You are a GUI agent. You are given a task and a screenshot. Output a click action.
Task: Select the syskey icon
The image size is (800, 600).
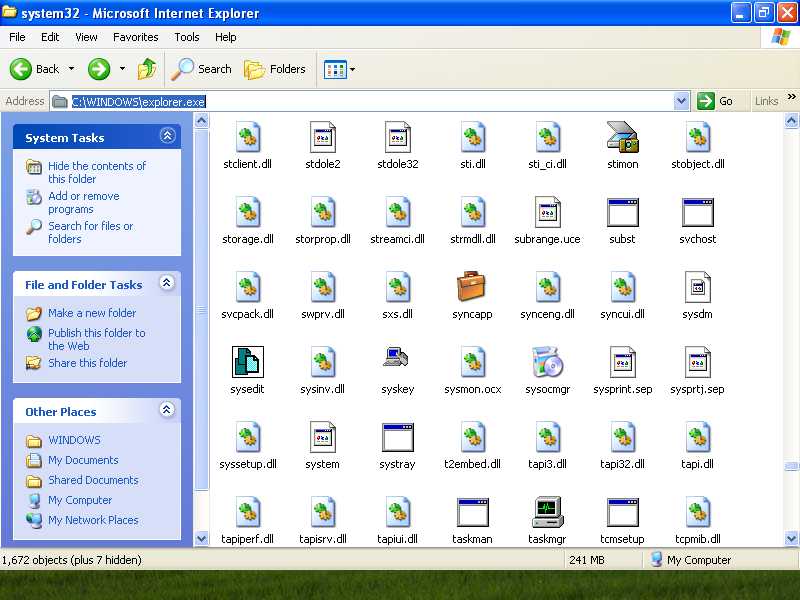coord(397,358)
